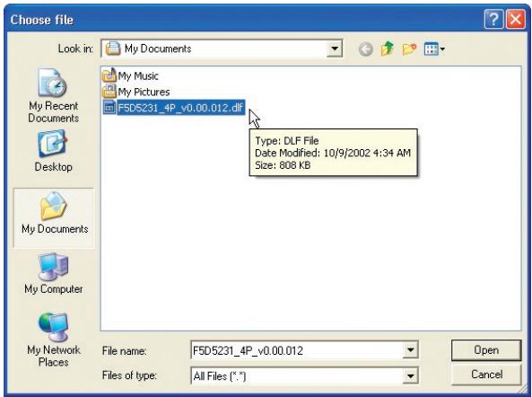Select the My Pictures folder icon

click(109, 92)
